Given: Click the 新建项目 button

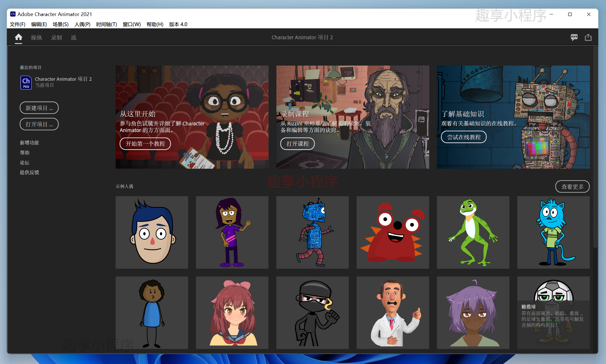Looking at the screenshot, I should (39, 108).
